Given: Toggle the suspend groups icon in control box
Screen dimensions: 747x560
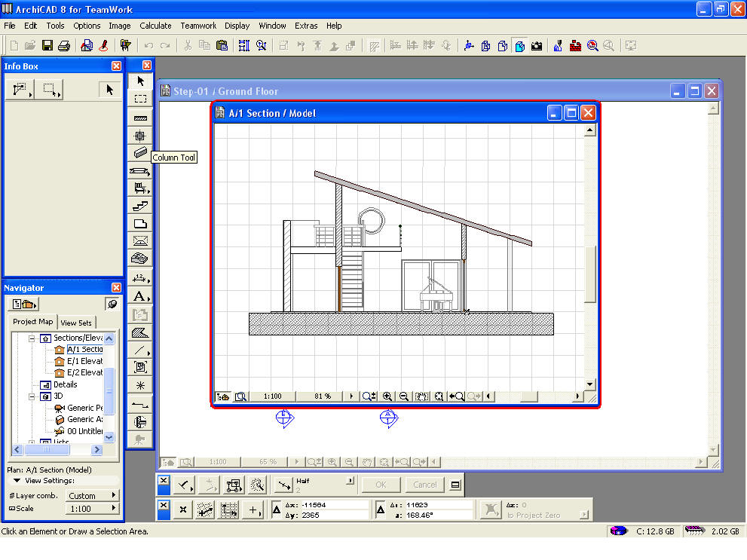Looking at the screenshot, I should [x=234, y=485].
